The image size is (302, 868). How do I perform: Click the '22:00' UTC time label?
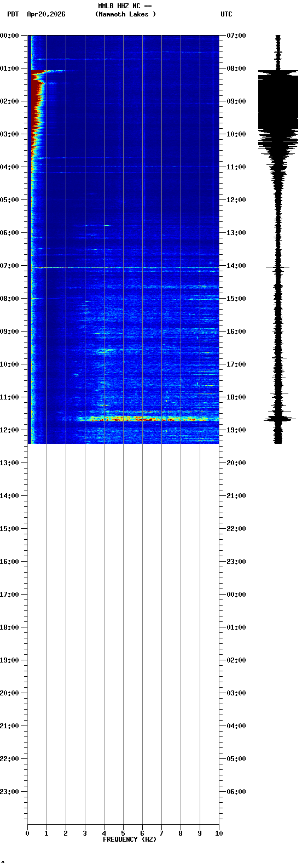point(236,529)
